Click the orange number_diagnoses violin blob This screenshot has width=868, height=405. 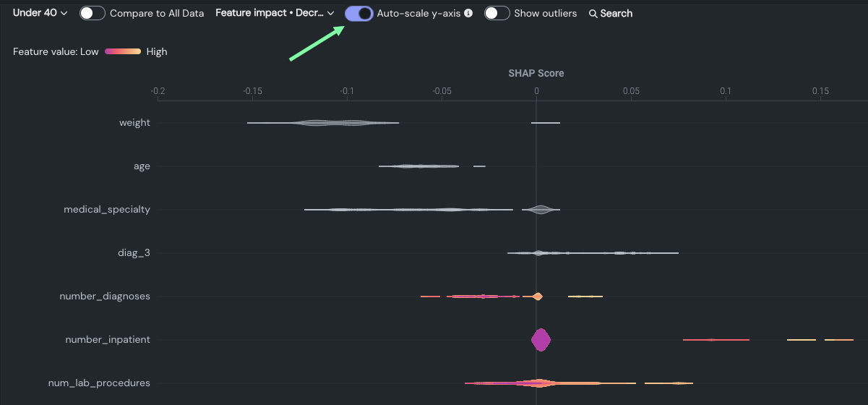coord(537,297)
